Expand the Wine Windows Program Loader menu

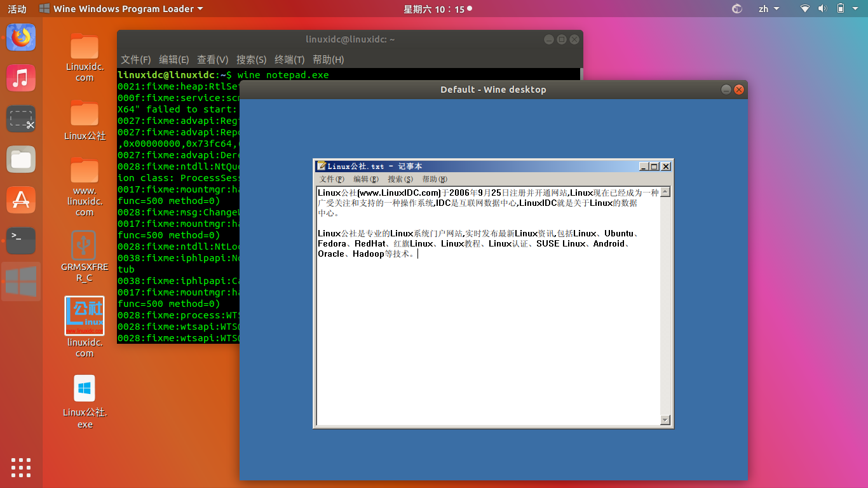121,9
